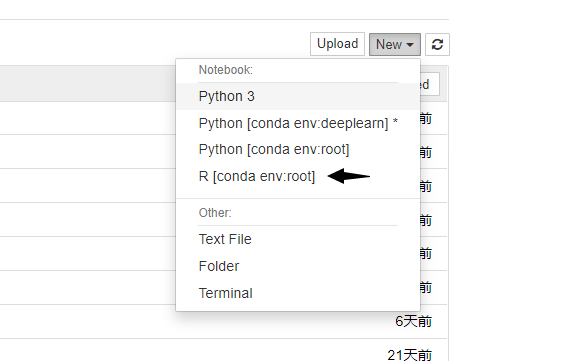The image size is (586, 361).
Task: Select the 6天前 timestamp
Action: tap(413, 321)
